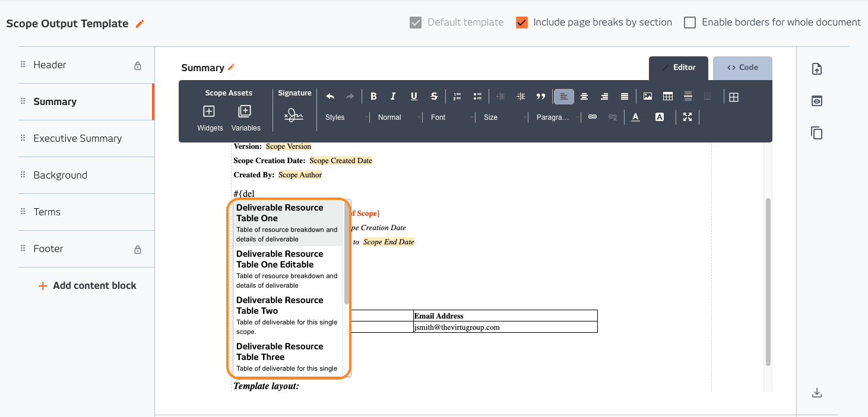Select the Executive Summary content block
868x417 pixels.
click(87, 139)
